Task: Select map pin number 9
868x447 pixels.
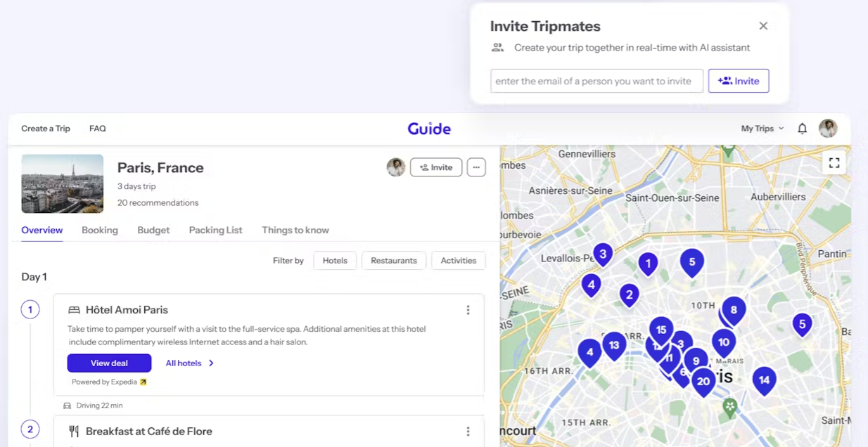Action: [x=696, y=361]
